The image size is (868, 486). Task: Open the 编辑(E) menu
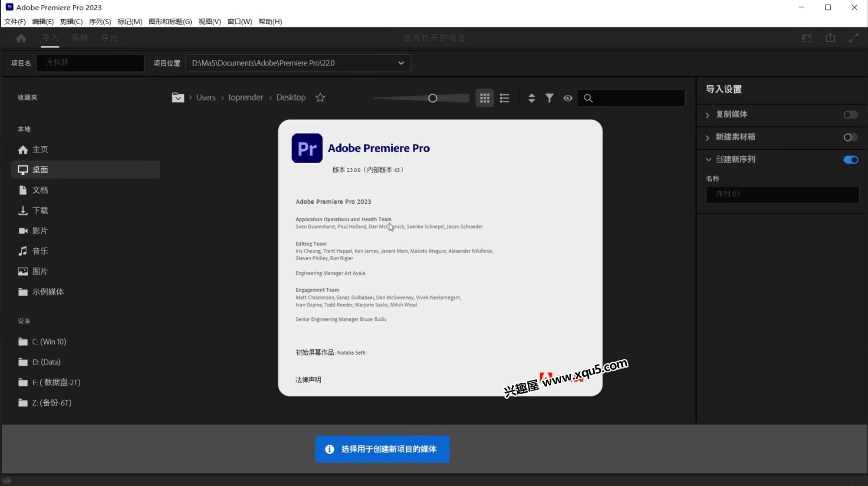[x=43, y=22]
